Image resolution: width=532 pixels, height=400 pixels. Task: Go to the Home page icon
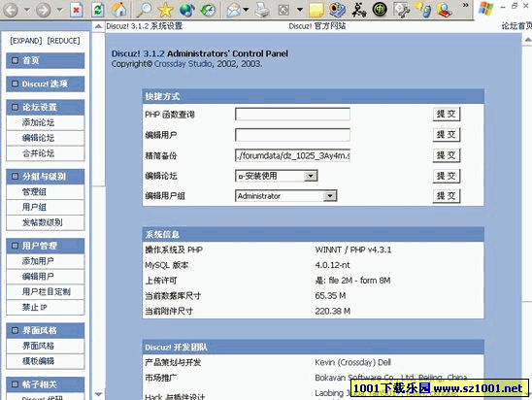118,10
